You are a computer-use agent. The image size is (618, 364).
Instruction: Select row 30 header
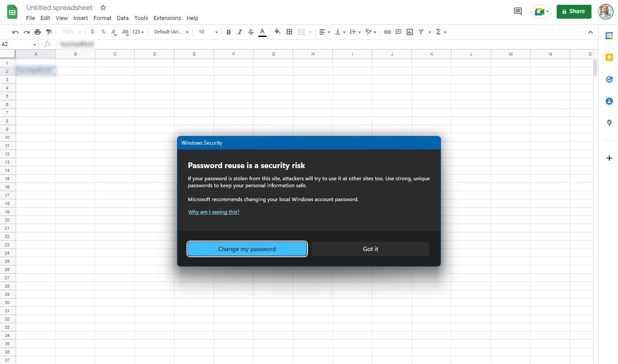coord(8,302)
